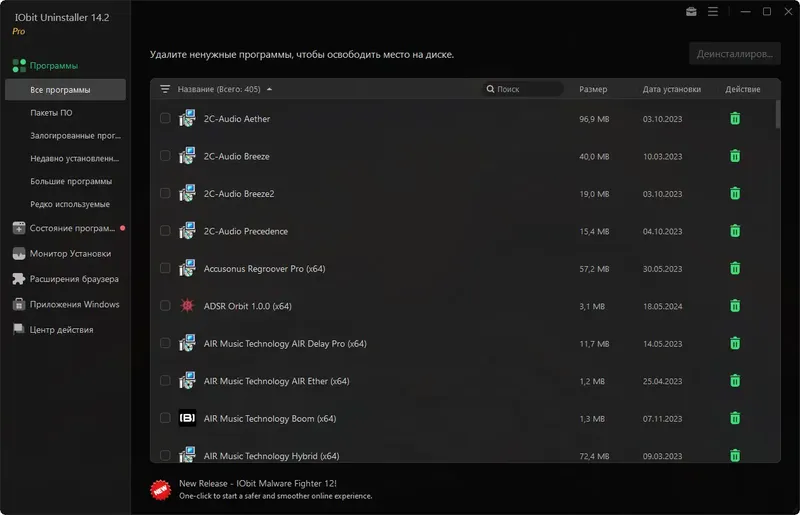The height and width of the screenshot is (515, 800).
Task: Sort by Размер column header
Action: (x=593, y=89)
